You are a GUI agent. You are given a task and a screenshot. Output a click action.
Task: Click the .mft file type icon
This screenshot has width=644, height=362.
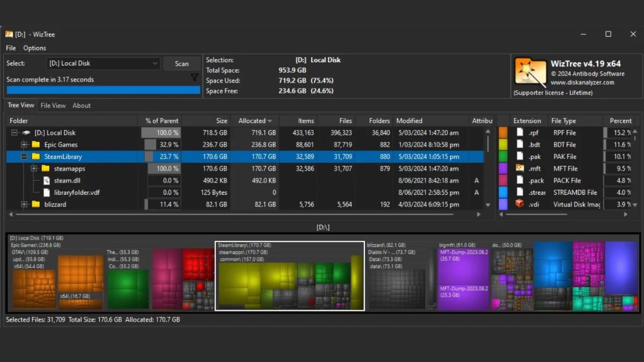coord(519,168)
